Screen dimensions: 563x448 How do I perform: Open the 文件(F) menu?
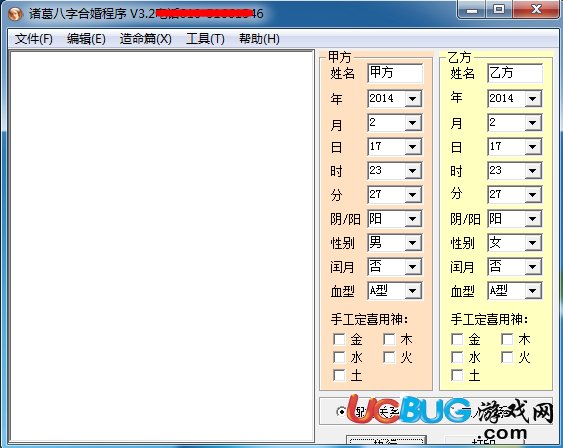click(34, 39)
